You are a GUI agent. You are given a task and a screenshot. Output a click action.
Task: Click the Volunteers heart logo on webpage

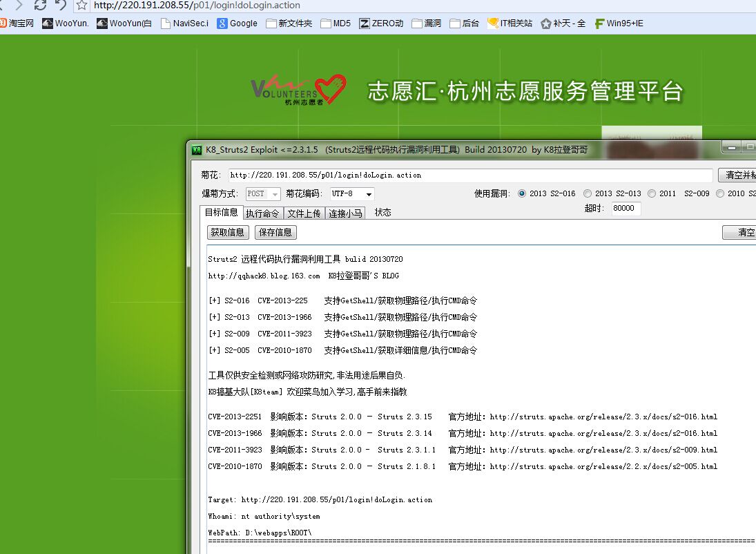[299, 90]
